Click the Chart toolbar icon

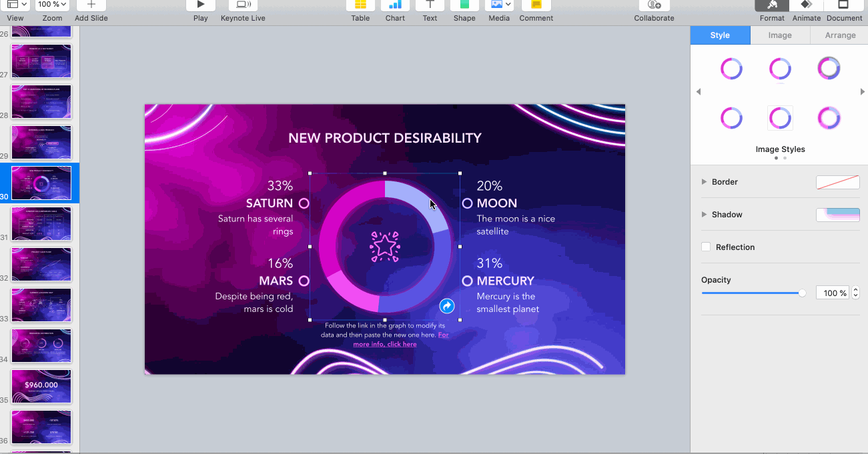coord(395,5)
